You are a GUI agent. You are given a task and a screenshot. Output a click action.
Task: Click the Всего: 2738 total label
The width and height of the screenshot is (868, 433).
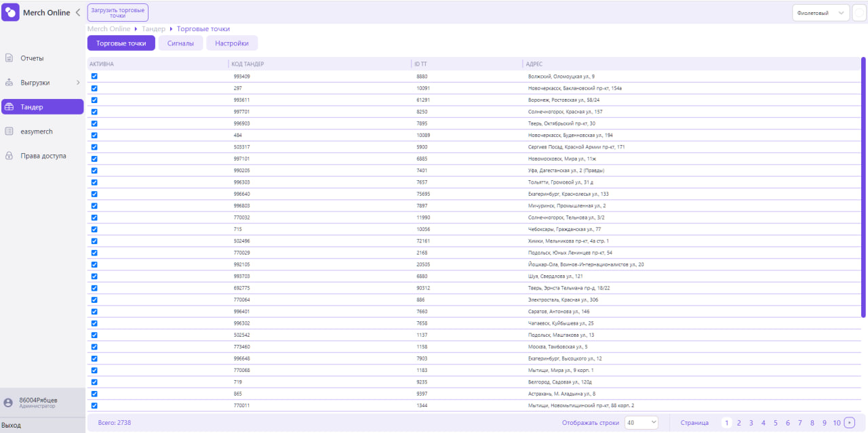tap(115, 422)
